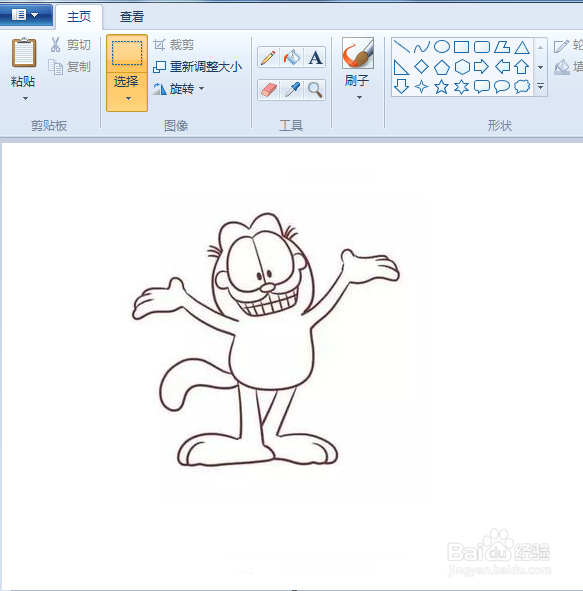The image size is (583, 591).
Task: Select the Oval shape
Action: click(442, 47)
